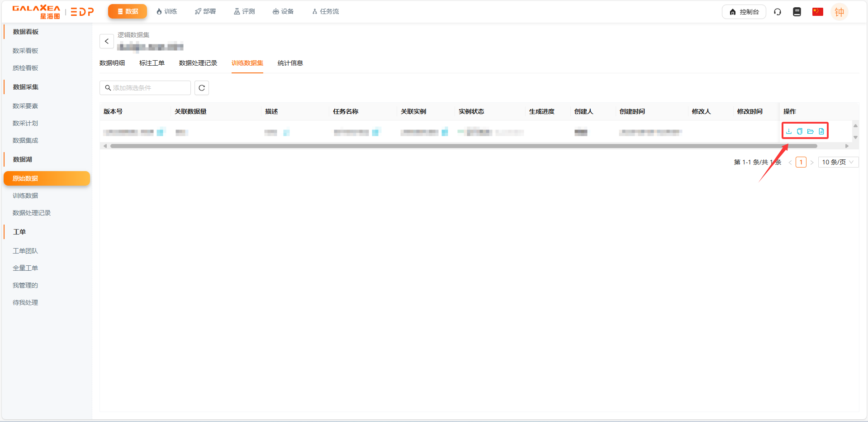The height and width of the screenshot is (422, 868).
Task: Open the 训练 top navigation menu
Action: pyautogui.click(x=166, y=11)
